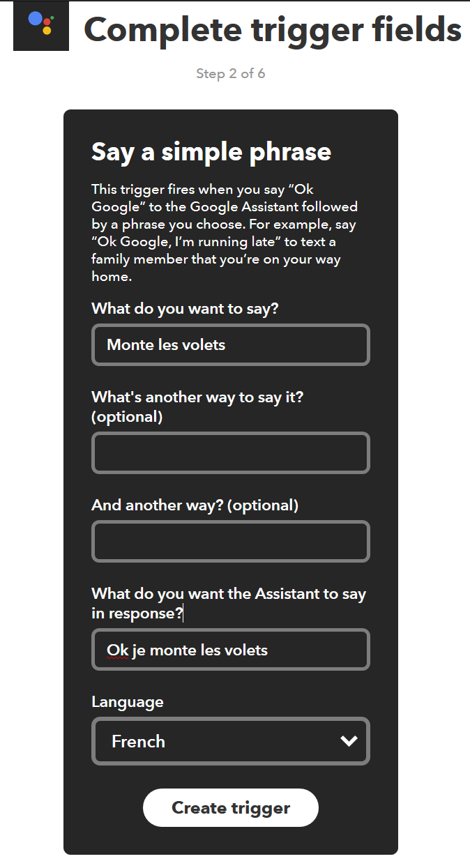This screenshot has width=470, height=868.
Task: Click the "And another way? (optional)" label
Action: coord(195,505)
